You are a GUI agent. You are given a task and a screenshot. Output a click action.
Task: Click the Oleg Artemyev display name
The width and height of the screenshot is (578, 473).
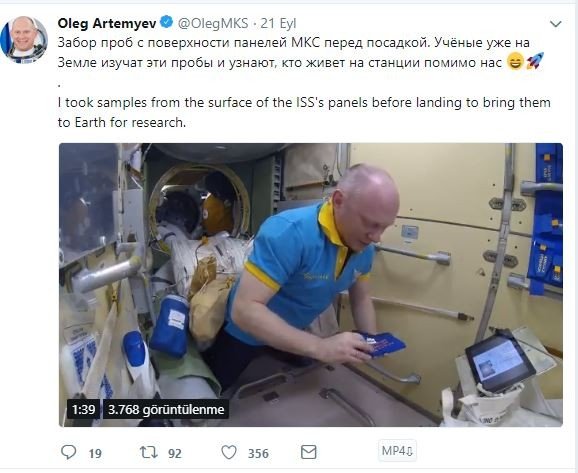[x=107, y=24]
